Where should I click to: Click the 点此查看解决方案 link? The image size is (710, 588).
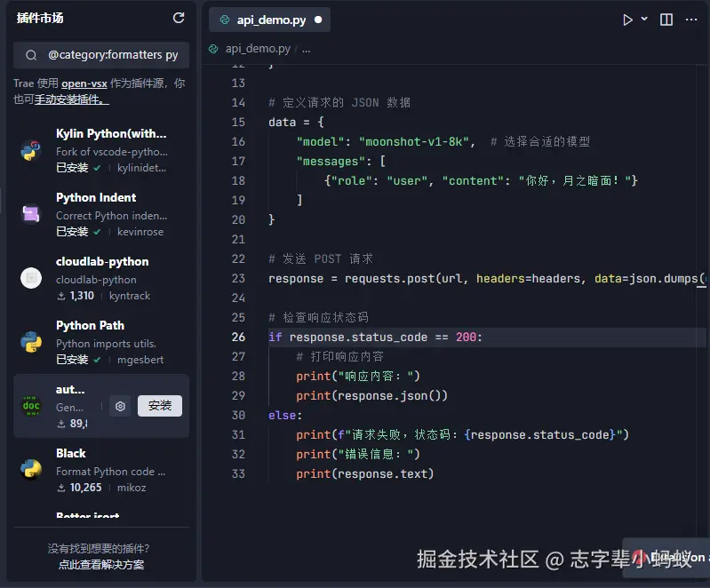[101, 565]
